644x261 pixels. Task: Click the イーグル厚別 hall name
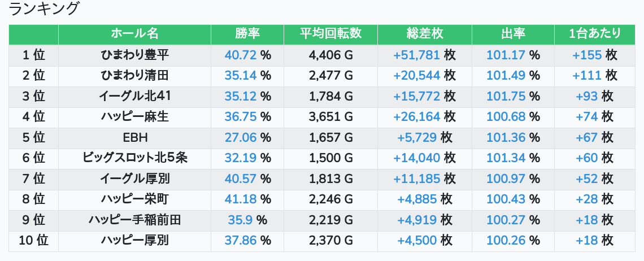(x=134, y=179)
